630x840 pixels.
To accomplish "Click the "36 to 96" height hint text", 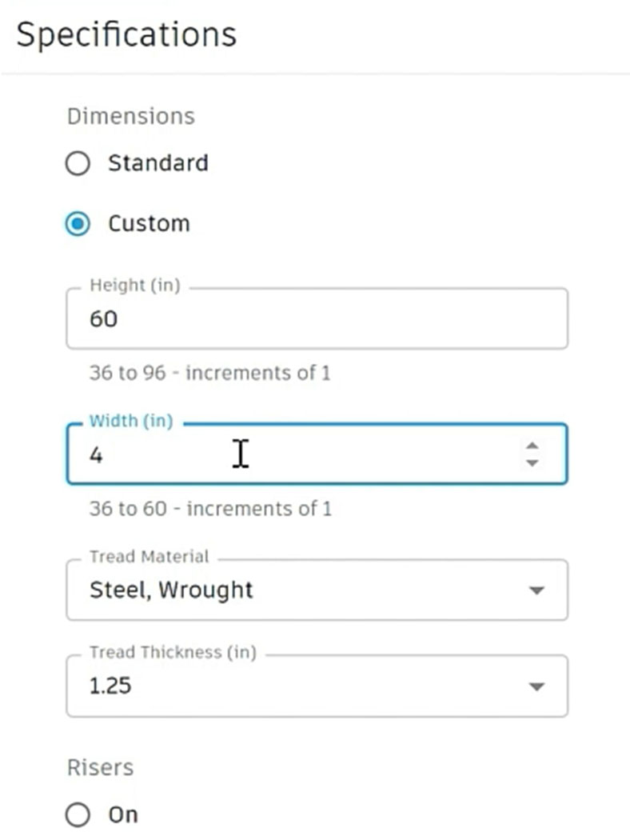I will (209, 373).
